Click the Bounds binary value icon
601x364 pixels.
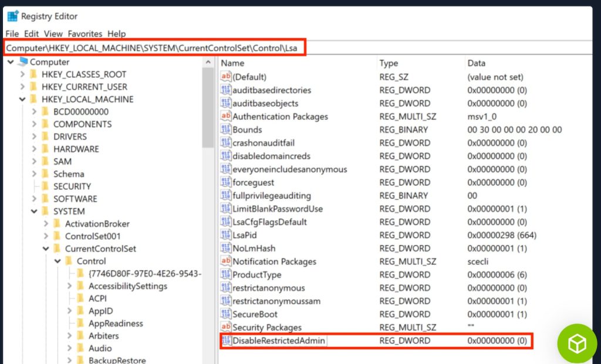click(226, 130)
